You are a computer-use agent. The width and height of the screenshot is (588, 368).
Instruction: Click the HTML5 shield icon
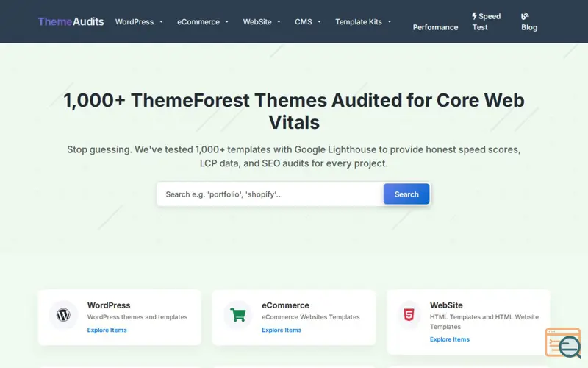[409, 315]
